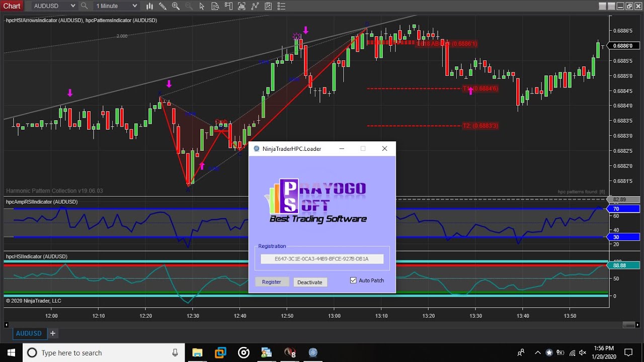
Task: Add a new chart tab with plus
Action: 52,333
